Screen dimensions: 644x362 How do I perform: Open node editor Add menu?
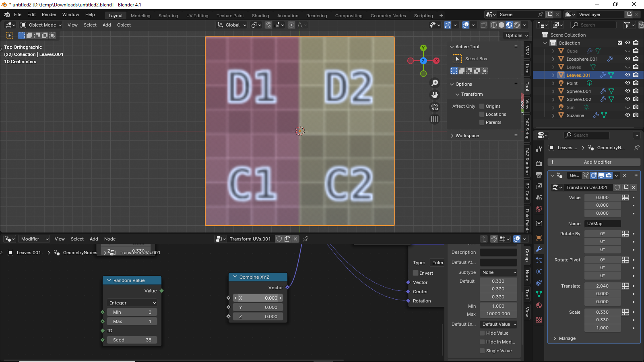pos(94,239)
